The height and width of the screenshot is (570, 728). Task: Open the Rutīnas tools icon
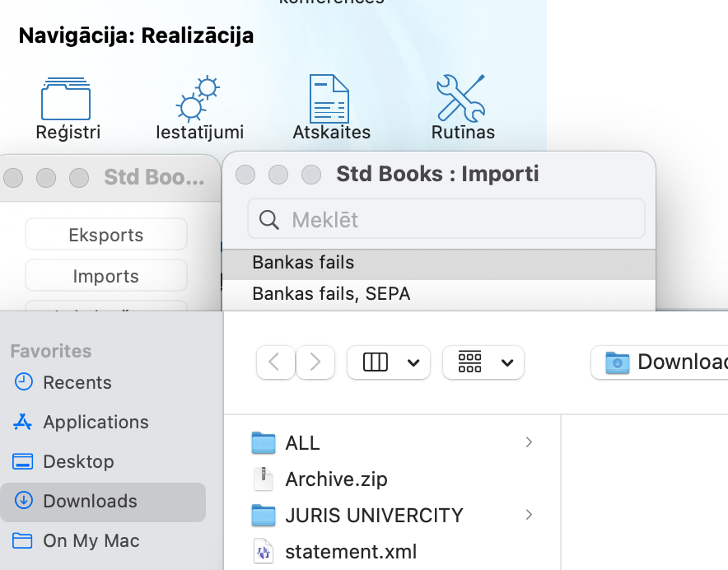461,99
